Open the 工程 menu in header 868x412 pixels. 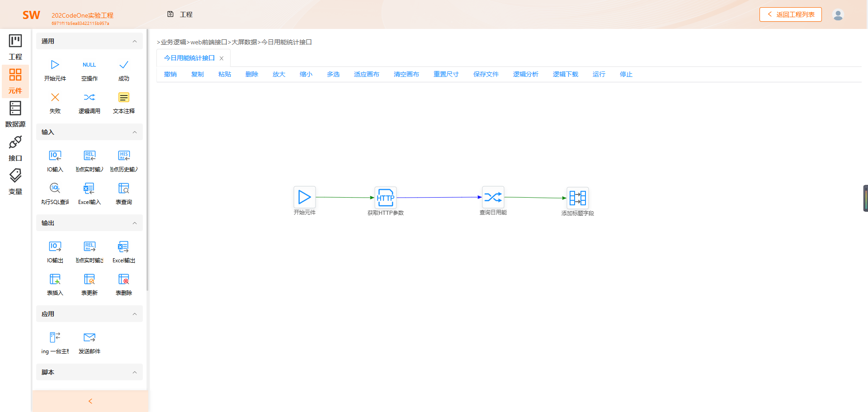(180, 14)
